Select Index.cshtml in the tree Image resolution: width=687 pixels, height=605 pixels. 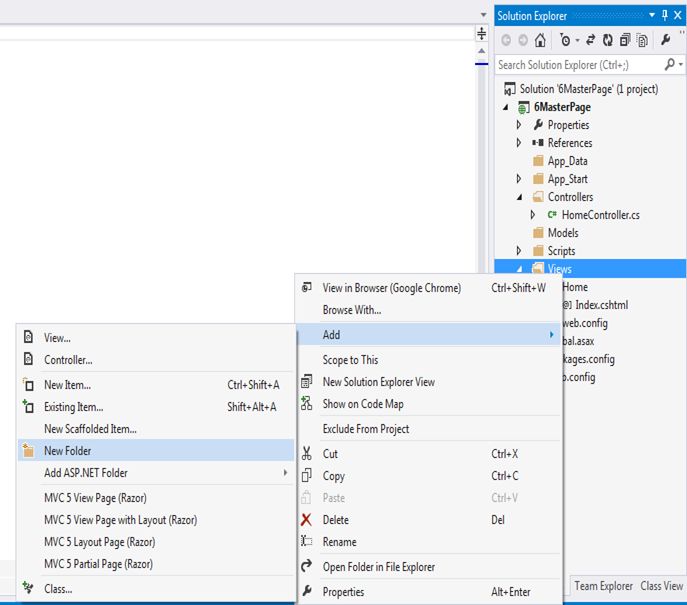point(601,305)
